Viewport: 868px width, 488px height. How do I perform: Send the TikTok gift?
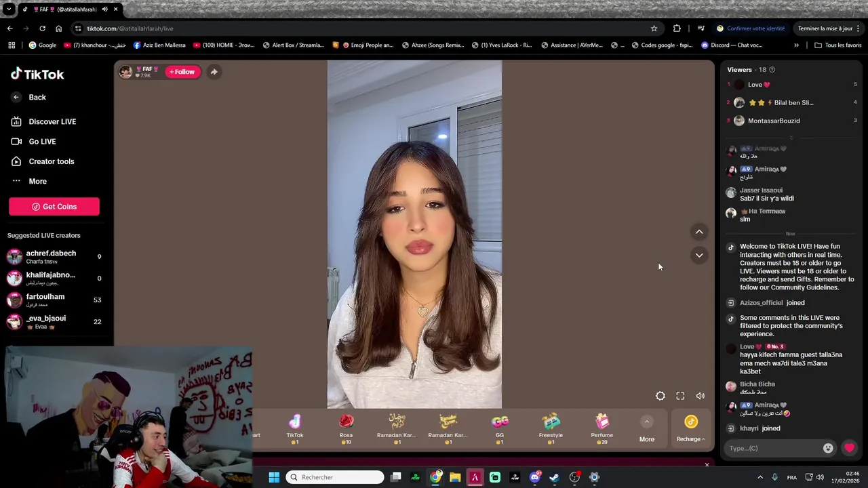pyautogui.click(x=295, y=429)
